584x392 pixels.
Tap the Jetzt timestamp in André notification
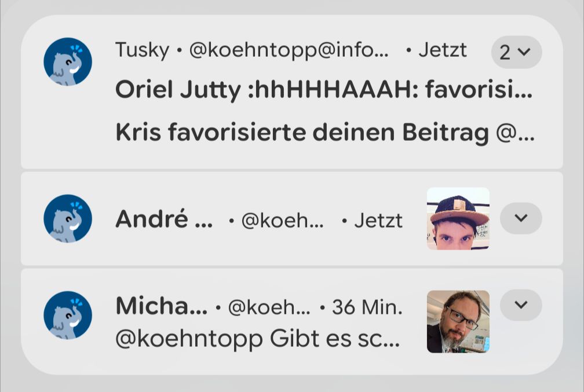coord(378,221)
